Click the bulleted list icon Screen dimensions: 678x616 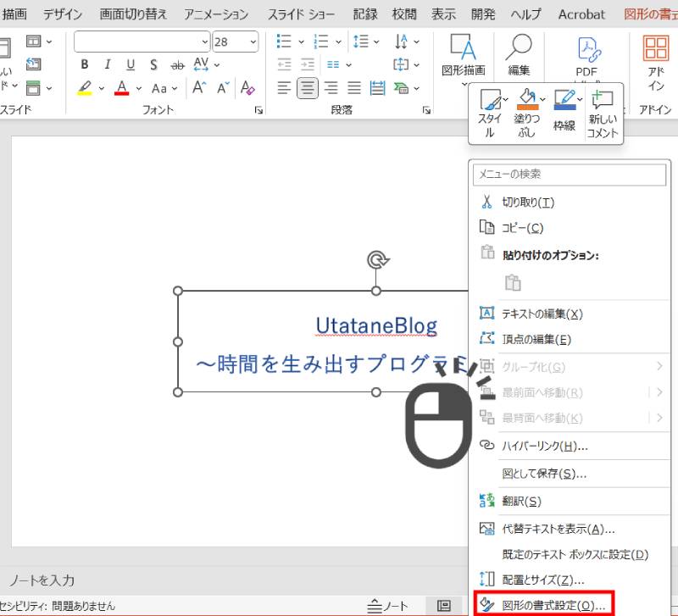pos(285,42)
